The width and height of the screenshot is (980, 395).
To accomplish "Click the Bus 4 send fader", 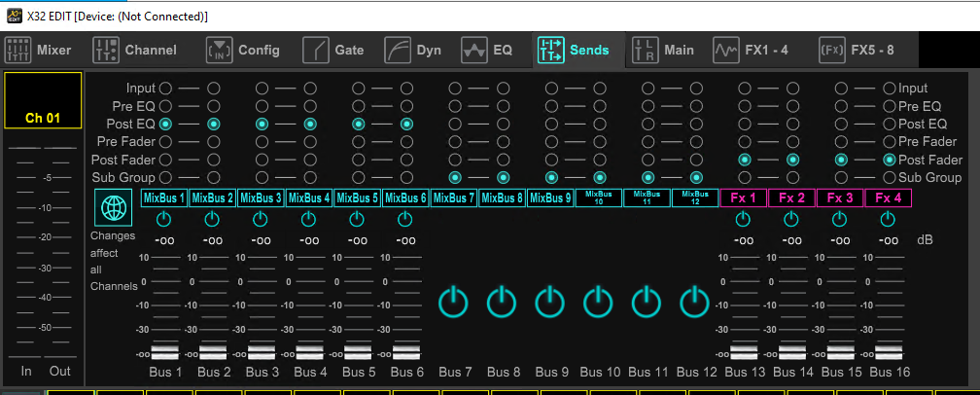I will pyautogui.click(x=310, y=350).
